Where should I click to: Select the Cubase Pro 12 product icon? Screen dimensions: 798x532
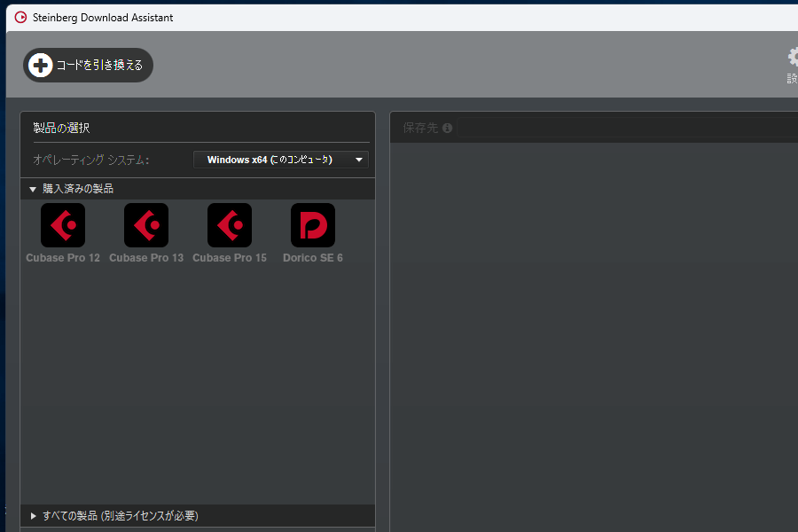(63, 225)
